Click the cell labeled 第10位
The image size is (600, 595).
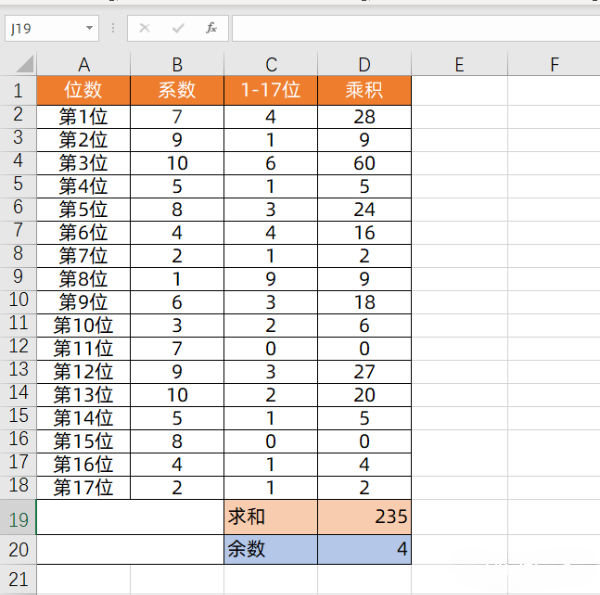pos(83,324)
